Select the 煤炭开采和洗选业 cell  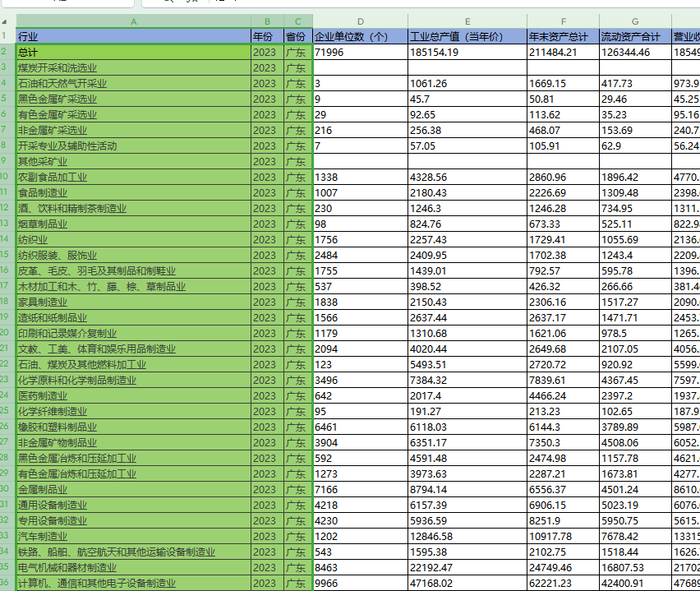coord(133,68)
